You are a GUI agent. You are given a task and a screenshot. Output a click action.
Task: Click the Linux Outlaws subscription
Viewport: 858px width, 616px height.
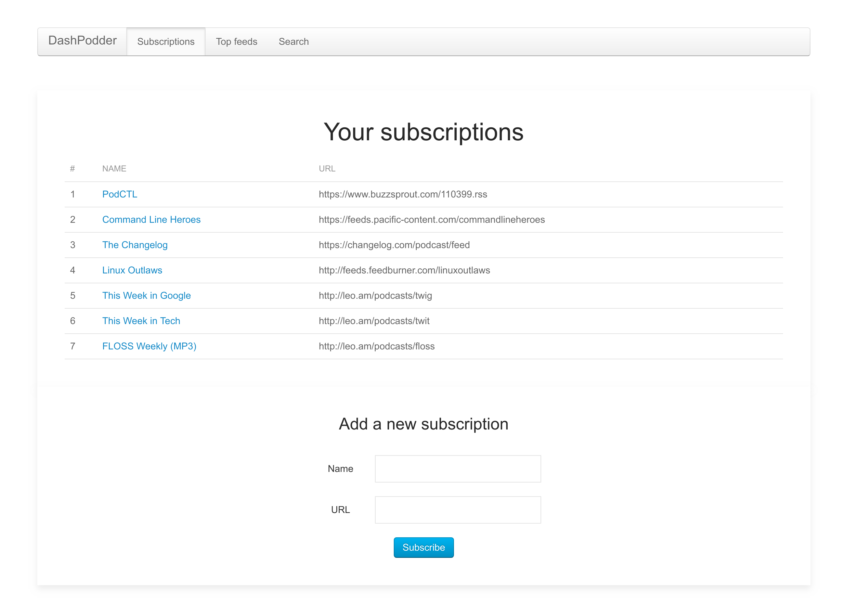coord(132,270)
